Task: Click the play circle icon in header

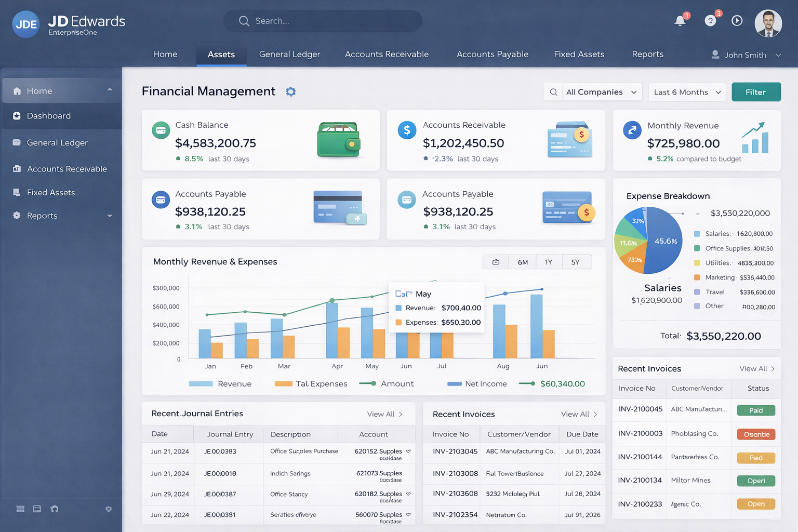Action: click(737, 21)
